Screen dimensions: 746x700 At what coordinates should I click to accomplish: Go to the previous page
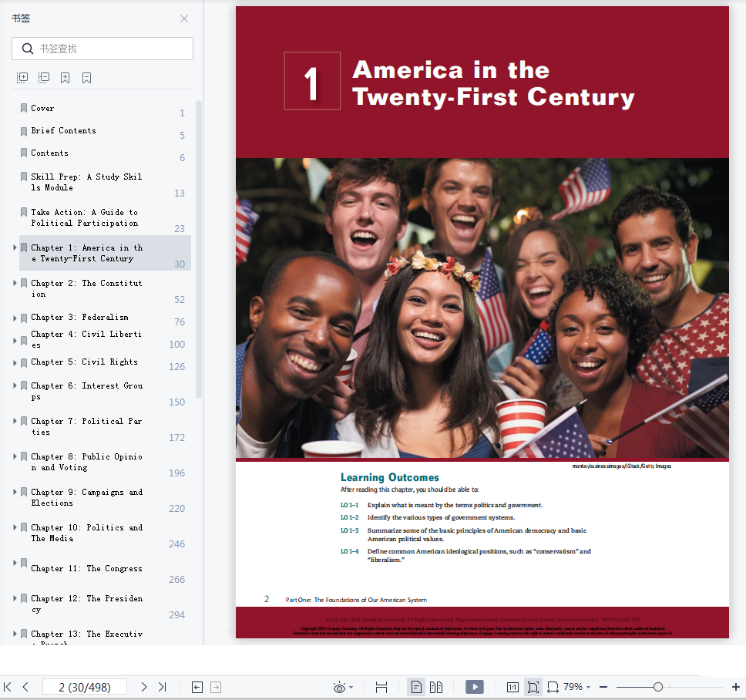tap(25, 687)
